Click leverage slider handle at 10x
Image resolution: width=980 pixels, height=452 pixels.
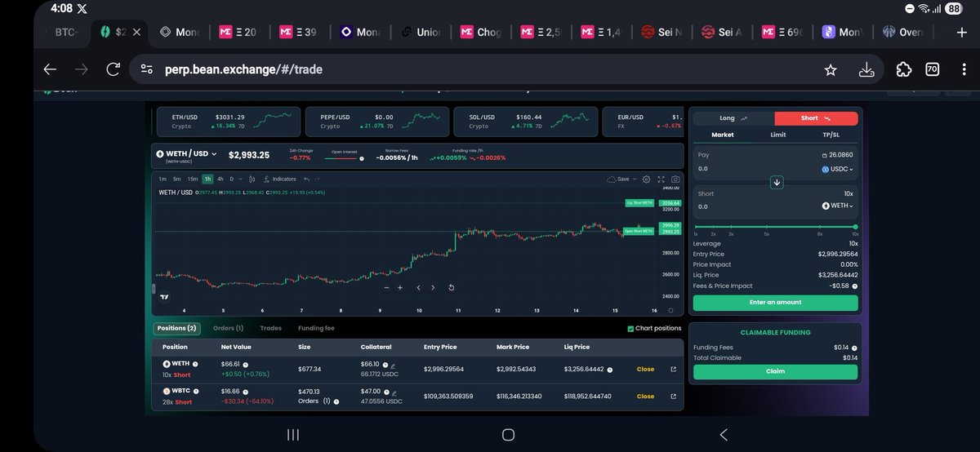pyautogui.click(x=855, y=227)
